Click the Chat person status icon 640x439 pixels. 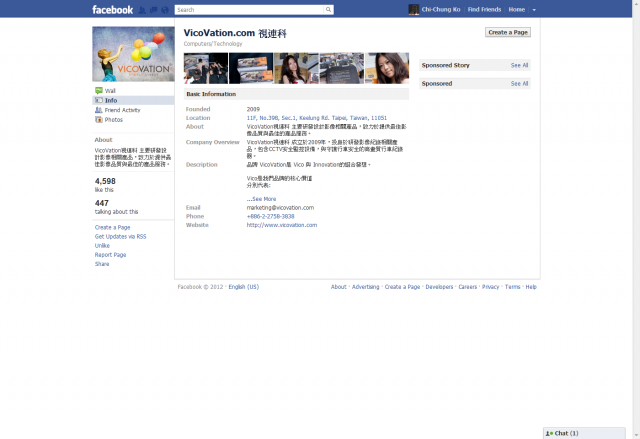549,433
